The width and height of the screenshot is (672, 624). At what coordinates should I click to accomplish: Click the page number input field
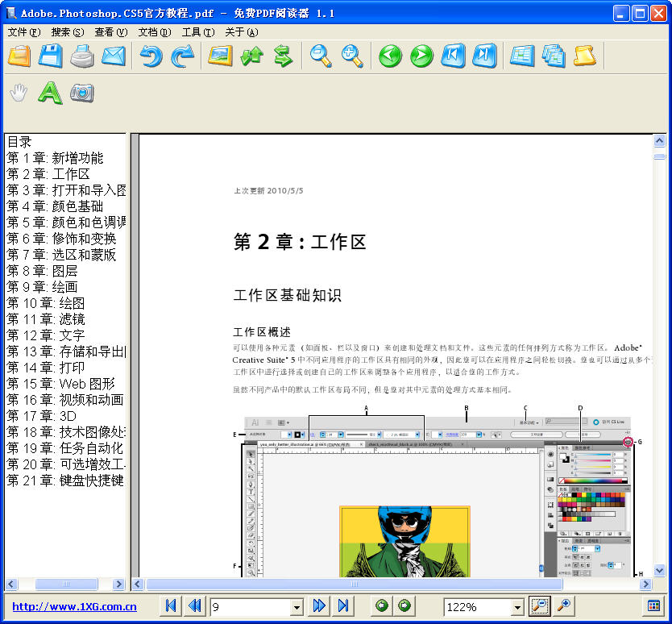(x=251, y=607)
